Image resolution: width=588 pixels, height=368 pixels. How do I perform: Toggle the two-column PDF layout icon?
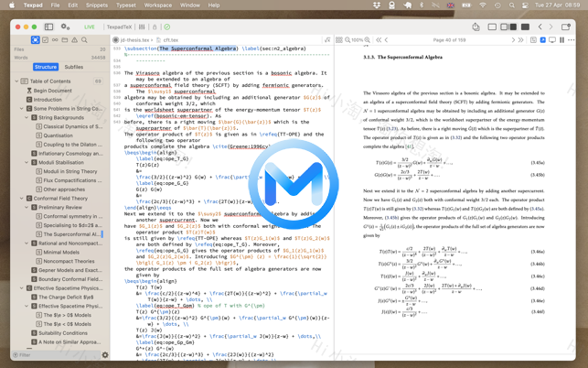(x=561, y=39)
